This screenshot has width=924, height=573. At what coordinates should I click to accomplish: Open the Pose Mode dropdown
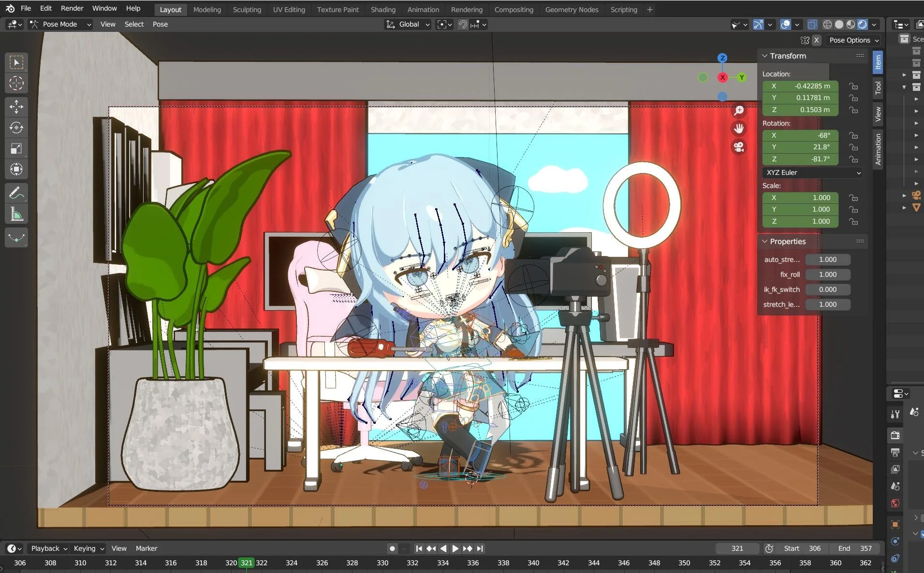pyautogui.click(x=60, y=24)
